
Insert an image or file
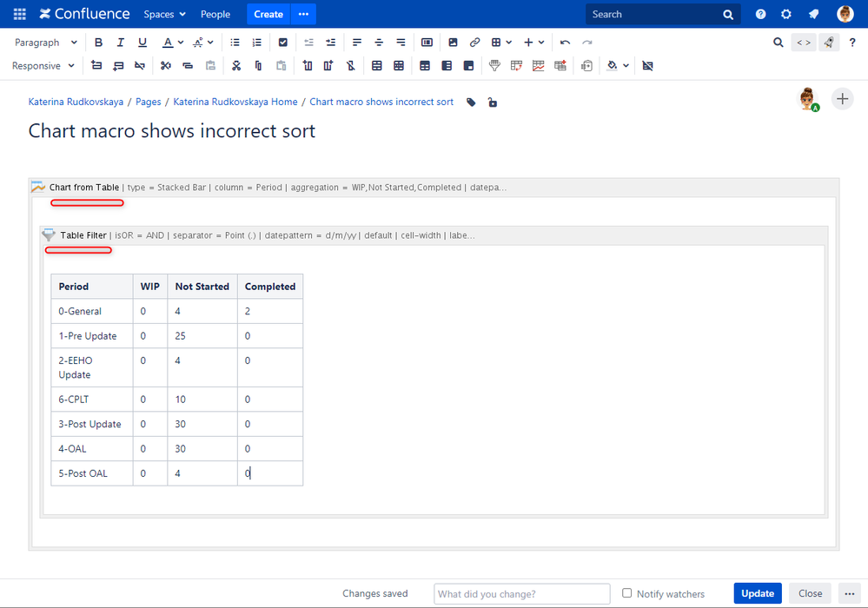coord(453,43)
